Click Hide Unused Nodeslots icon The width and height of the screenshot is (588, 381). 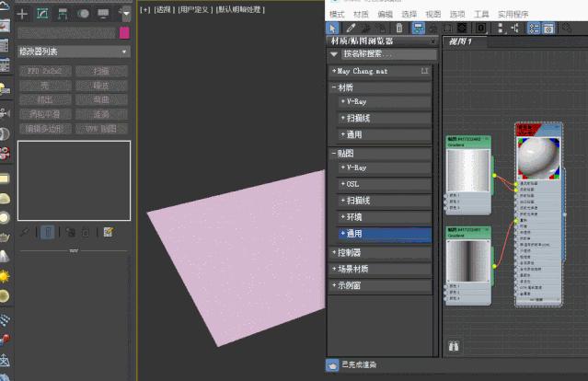coord(433,29)
